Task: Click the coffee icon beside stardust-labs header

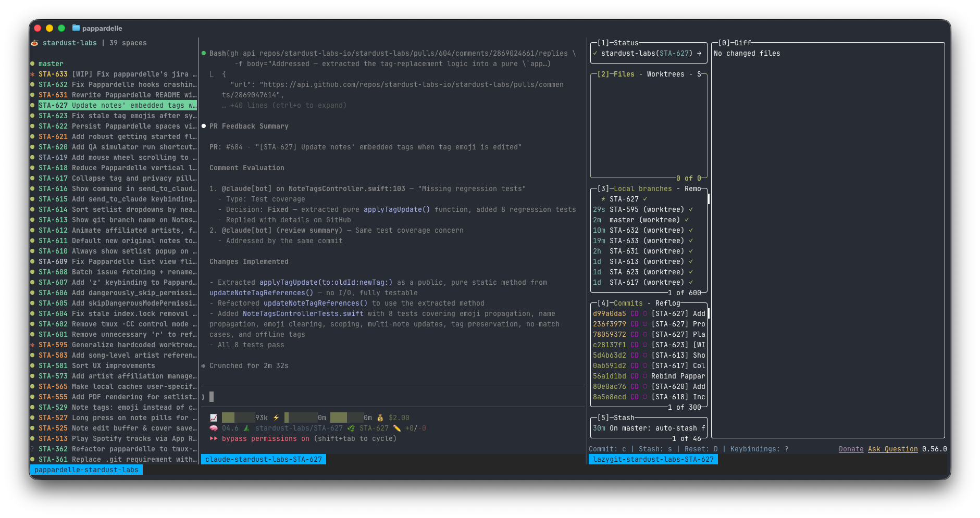Action: (x=34, y=43)
